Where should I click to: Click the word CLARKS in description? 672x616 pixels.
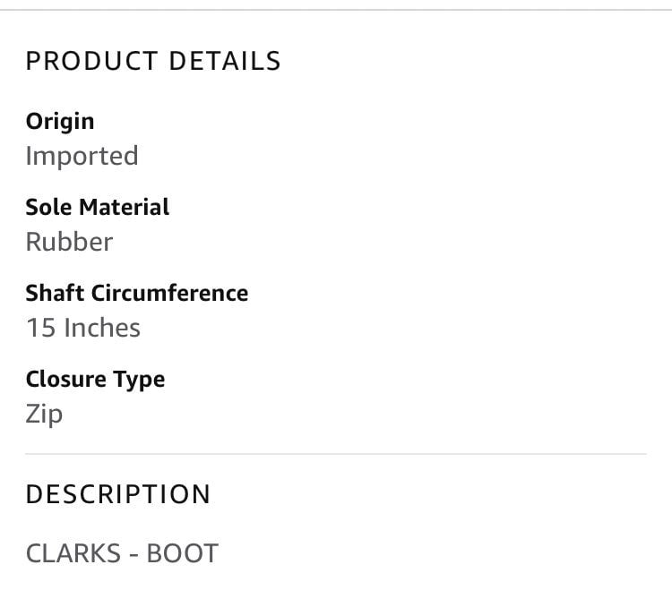click(x=73, y=553)
